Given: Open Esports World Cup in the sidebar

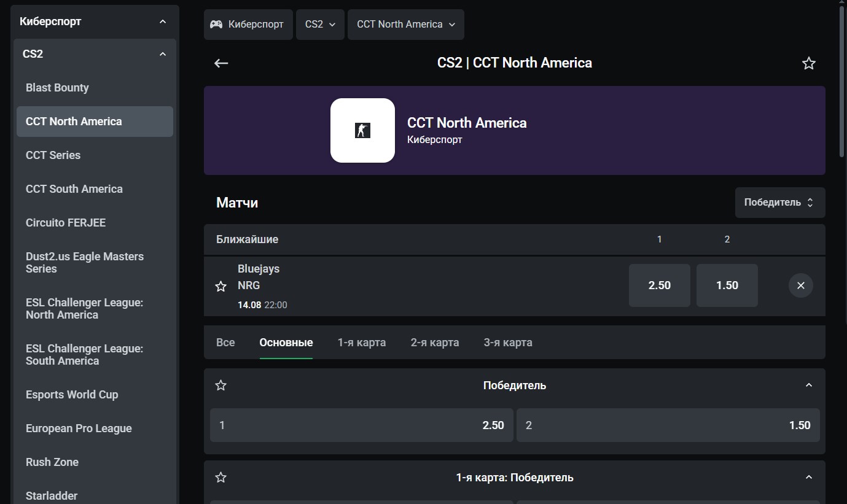Looking at the screenshot, I should coord(95,395).
